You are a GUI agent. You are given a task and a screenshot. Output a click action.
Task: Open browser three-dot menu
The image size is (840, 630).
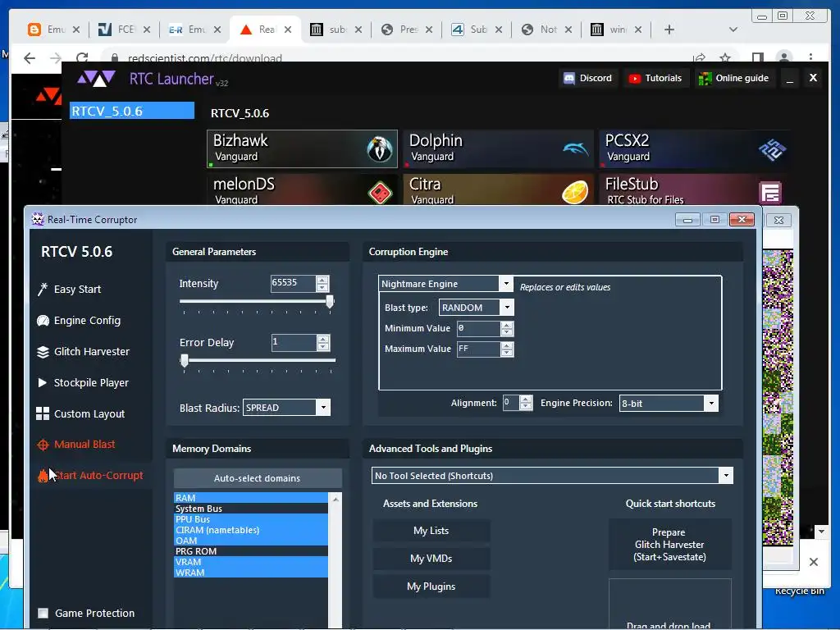coord(811,57)
